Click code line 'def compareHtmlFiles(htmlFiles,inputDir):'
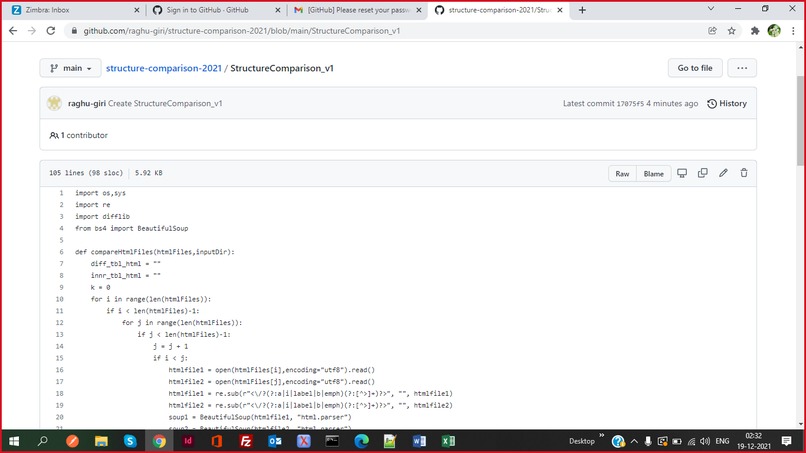 click(x=155, y=252)
